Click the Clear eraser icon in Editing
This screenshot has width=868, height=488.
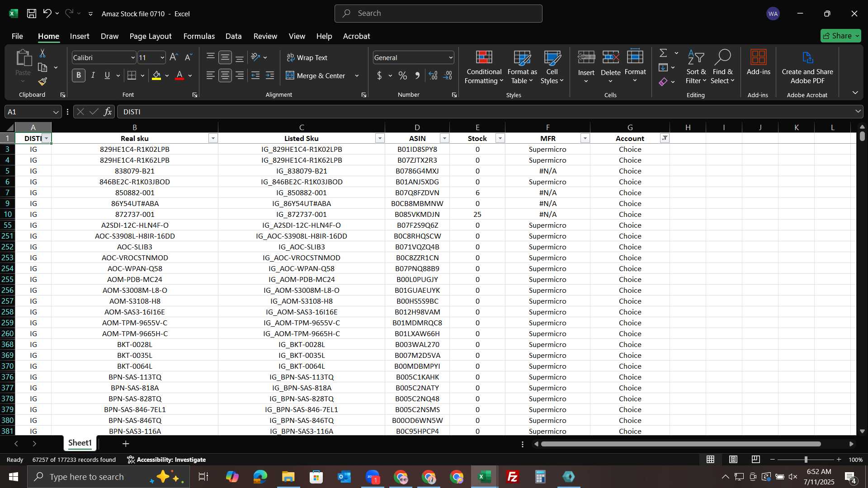point(663,82)
